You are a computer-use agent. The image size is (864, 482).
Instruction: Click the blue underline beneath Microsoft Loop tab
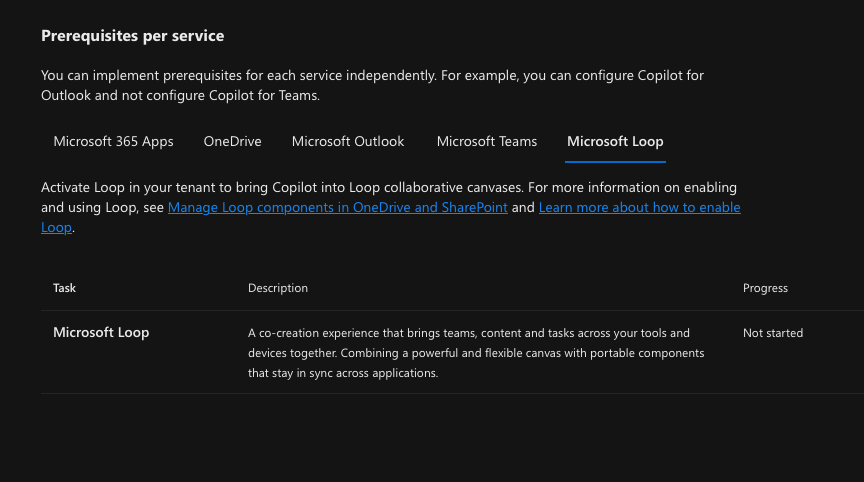point(615,162)
